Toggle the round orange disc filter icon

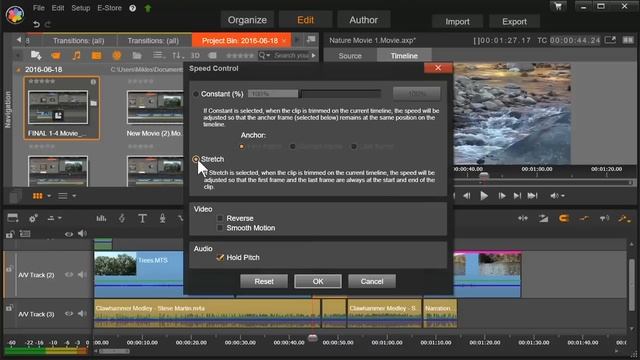pos(117,56)
